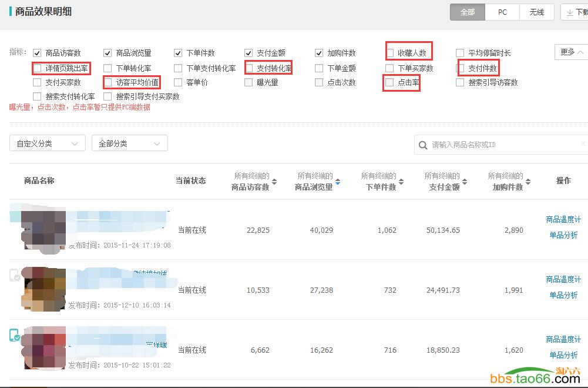Image resolution: width=588 pixels, height=388 pixels.
Task: Check the 收藏人数 metric
Action: tap(389, 52)
